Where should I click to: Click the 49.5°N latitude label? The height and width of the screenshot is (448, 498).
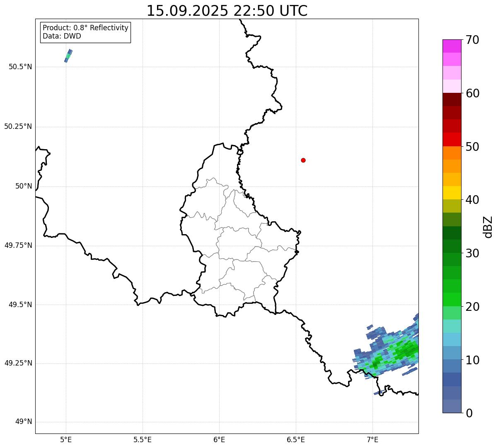(20, 305)
